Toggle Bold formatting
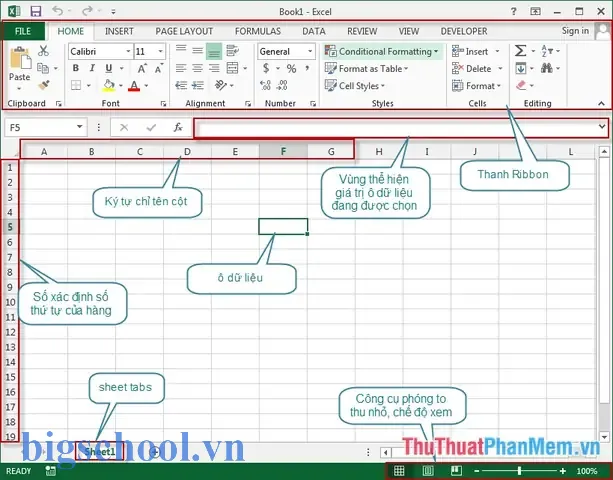Image resolution: width=613 pixels, height=480 pixels. 76,68
